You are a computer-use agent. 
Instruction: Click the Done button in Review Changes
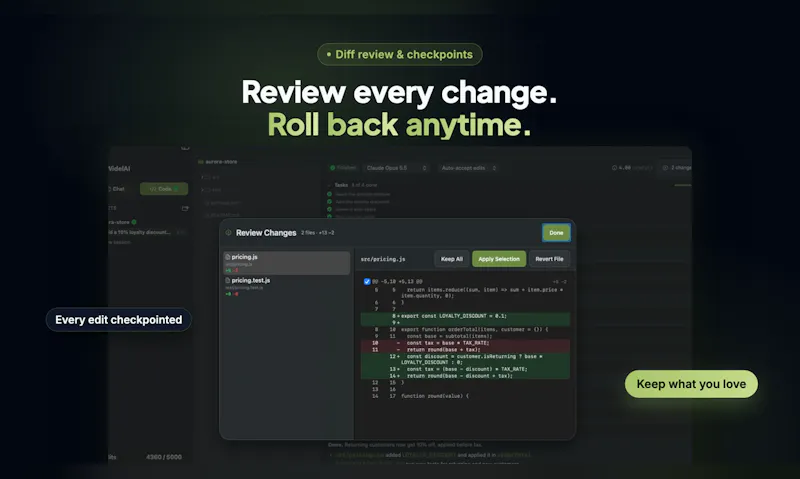click(556, 233)
